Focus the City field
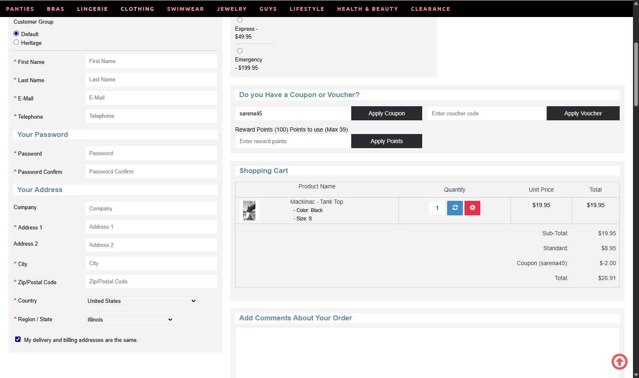The image size is (639, 378). coord(151,264)
